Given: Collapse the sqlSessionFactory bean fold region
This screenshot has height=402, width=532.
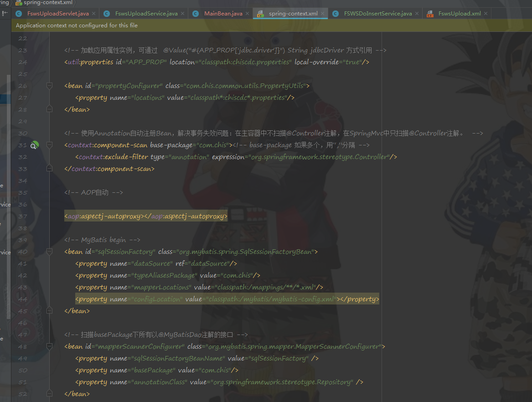Looking at the screenshot, I should (x=49, y=252).
